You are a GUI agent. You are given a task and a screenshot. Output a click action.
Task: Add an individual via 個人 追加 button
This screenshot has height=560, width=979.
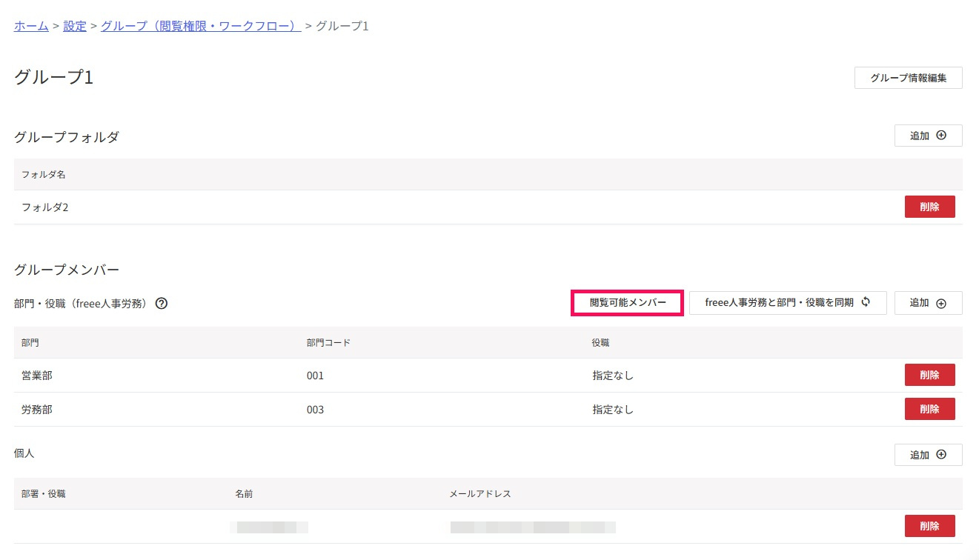[x=929, y=455]
